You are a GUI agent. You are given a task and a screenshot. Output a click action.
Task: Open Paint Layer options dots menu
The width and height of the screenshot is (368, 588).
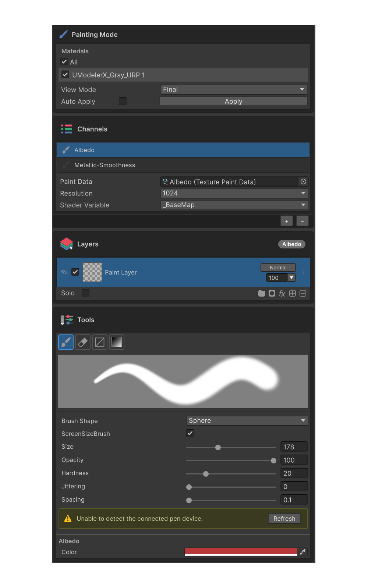[304, 272]
